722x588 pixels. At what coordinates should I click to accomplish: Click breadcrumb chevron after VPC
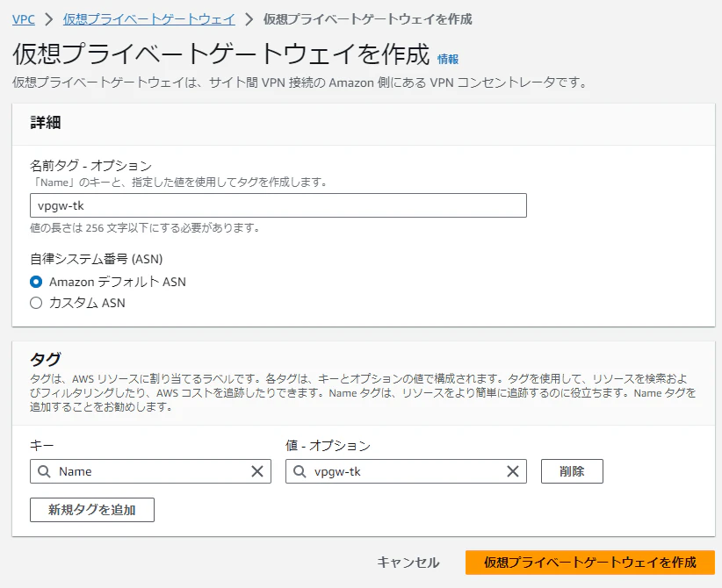click(49, 19)
